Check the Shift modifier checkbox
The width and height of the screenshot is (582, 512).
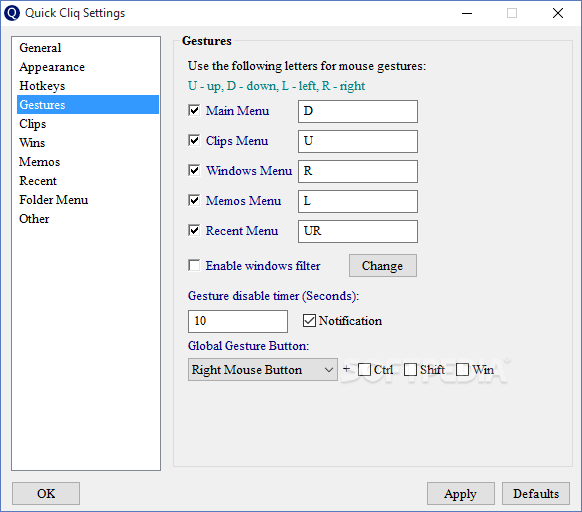point(410,369)
